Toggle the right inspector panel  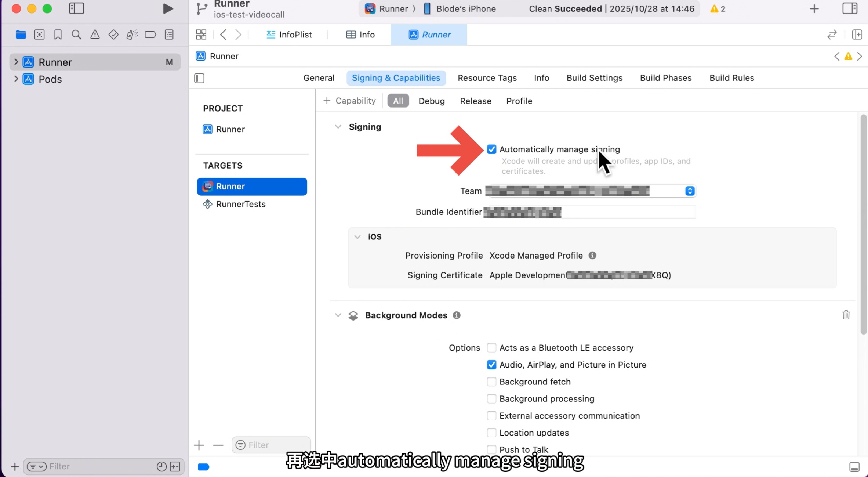850,8
